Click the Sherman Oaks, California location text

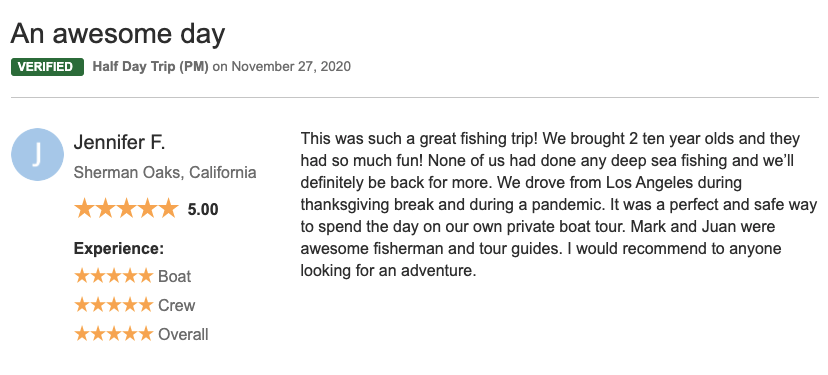click(165, 173)
